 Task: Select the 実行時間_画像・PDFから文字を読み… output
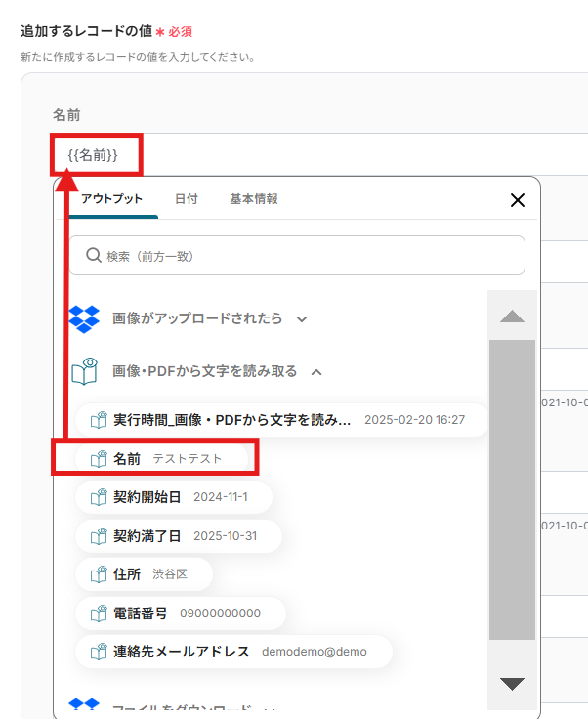(x=281, y=420)
